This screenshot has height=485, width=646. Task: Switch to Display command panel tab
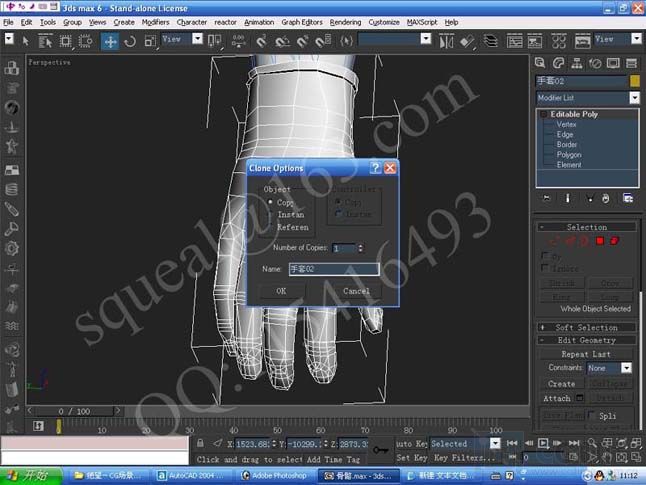coord(613,63)
